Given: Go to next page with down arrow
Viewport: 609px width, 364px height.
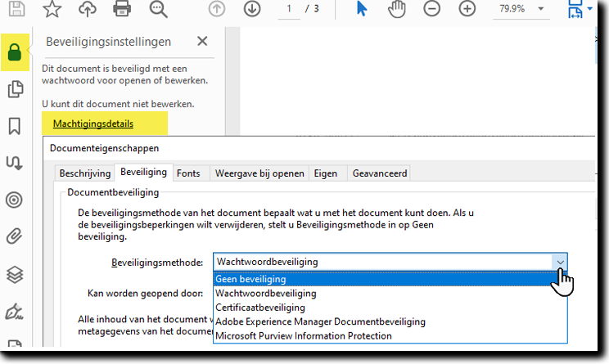Looking at the screenshot, I should tap(252, 8).
